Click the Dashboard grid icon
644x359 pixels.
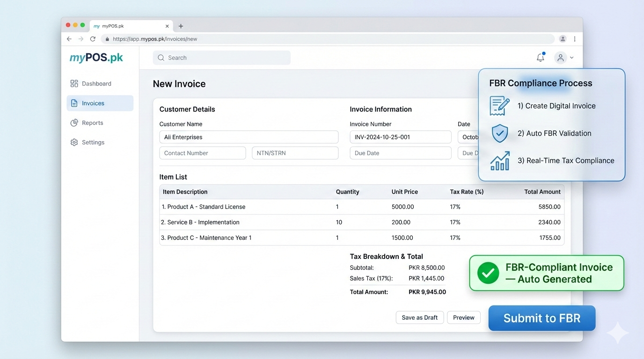click(74, 84)
